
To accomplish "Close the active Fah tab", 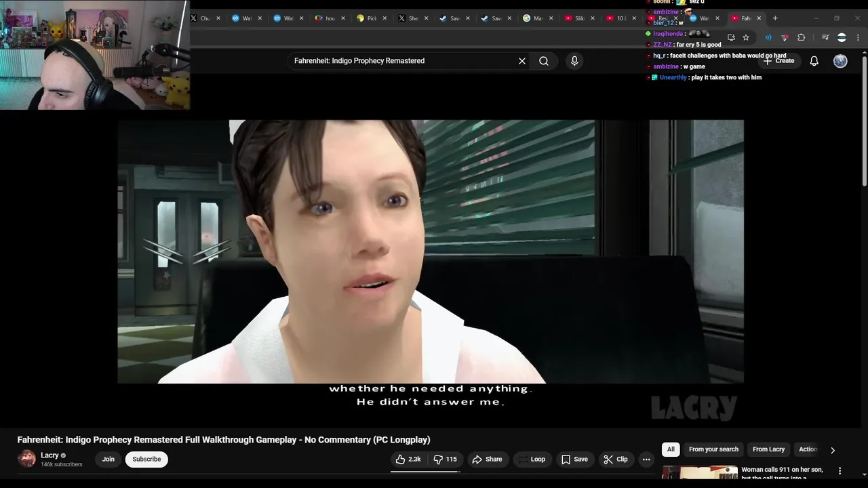I will click(759, 18).
